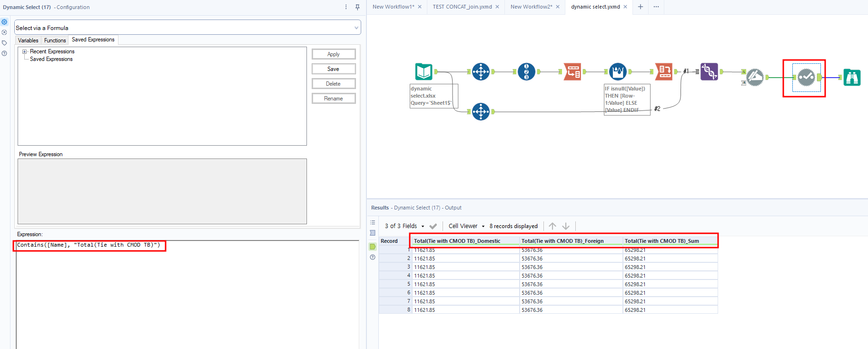Click the Record ID tool icon
The height and width of the screenshot is (349, 868).
[526, 72]
